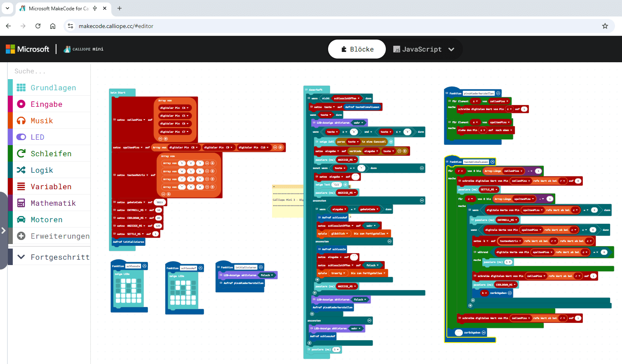The height and width of the screenshot is (364, 622).
Task: Bookmark this page with the star icon
Action: (x=605, y=26)
